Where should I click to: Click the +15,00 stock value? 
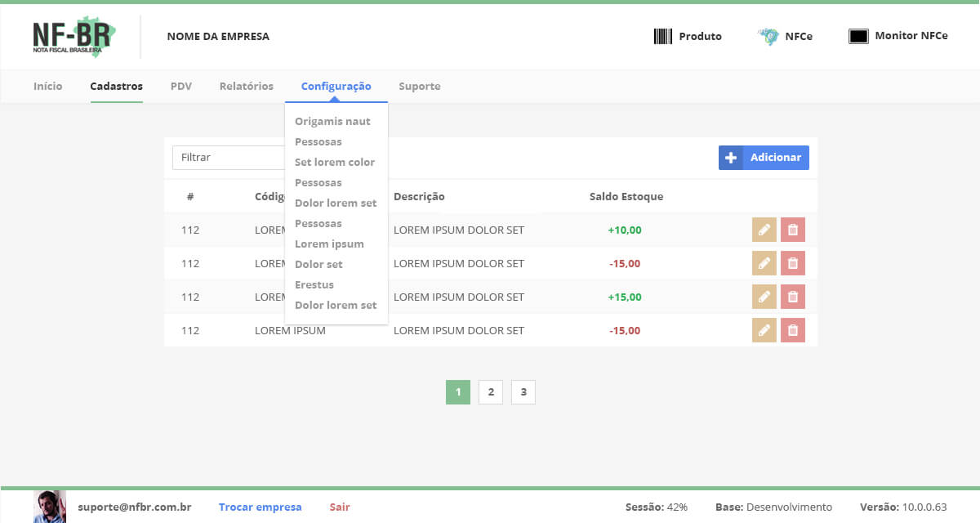pyautogui.click(x=625, y=297)
